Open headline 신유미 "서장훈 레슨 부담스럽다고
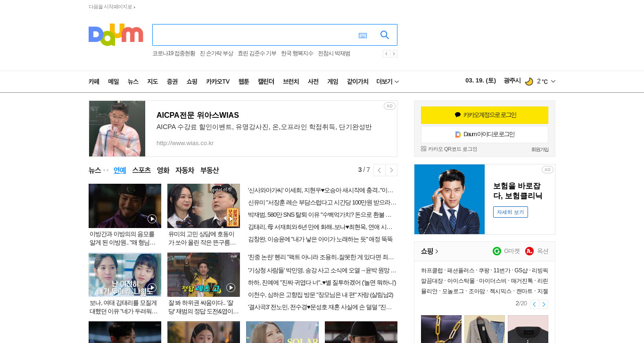This screenshot has height=343, width=644. tap(322, 202)
